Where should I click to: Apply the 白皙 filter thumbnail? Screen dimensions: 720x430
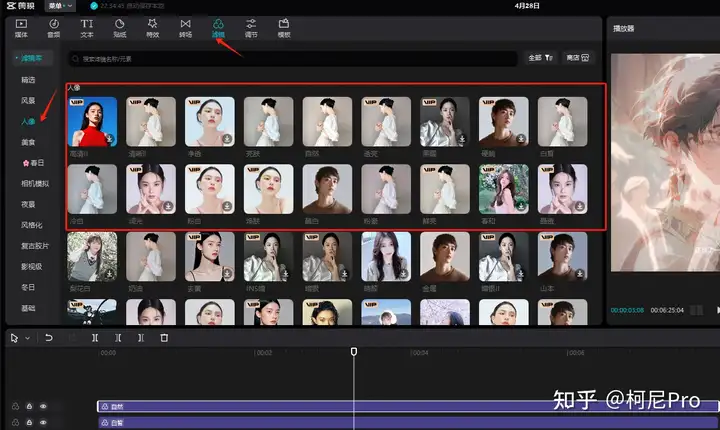[562, 122]
